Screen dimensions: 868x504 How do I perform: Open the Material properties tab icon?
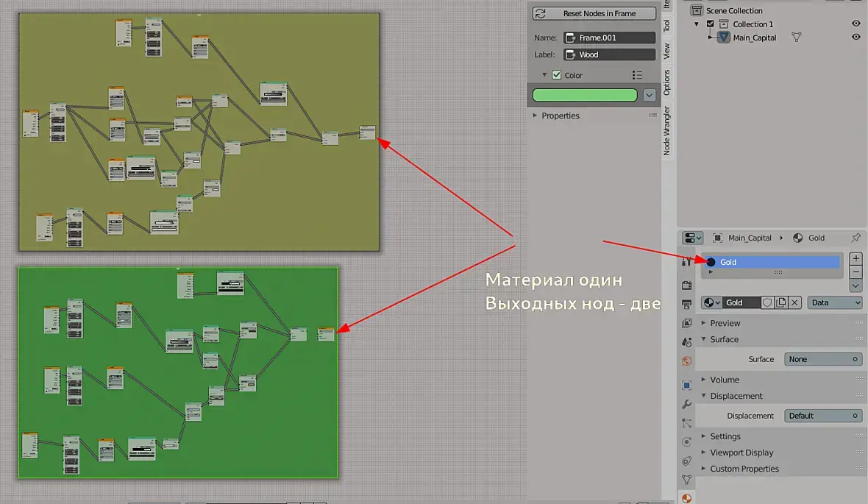[x=686, y=498]
